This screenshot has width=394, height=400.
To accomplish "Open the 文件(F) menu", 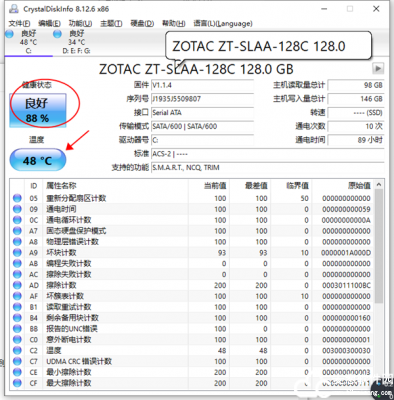I will pos(19,23).
